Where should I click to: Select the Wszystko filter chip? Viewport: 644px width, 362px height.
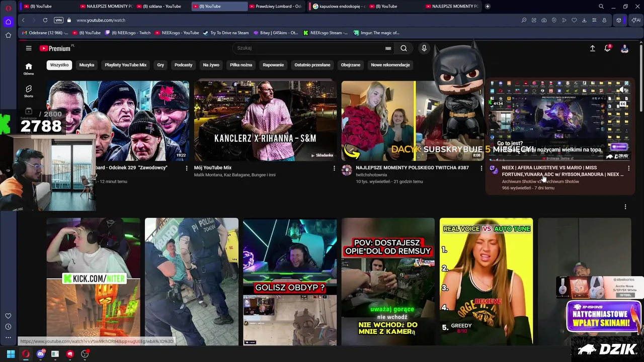[59, 65]
